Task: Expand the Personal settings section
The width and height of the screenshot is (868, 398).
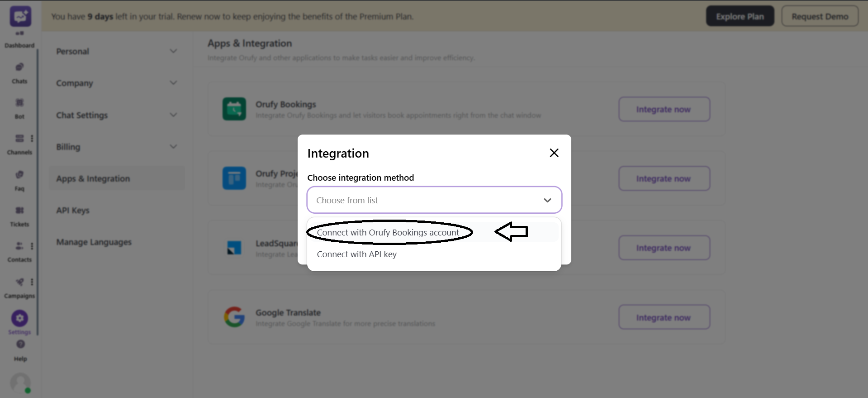Action: pyautogui.click(x=116, y=52)
